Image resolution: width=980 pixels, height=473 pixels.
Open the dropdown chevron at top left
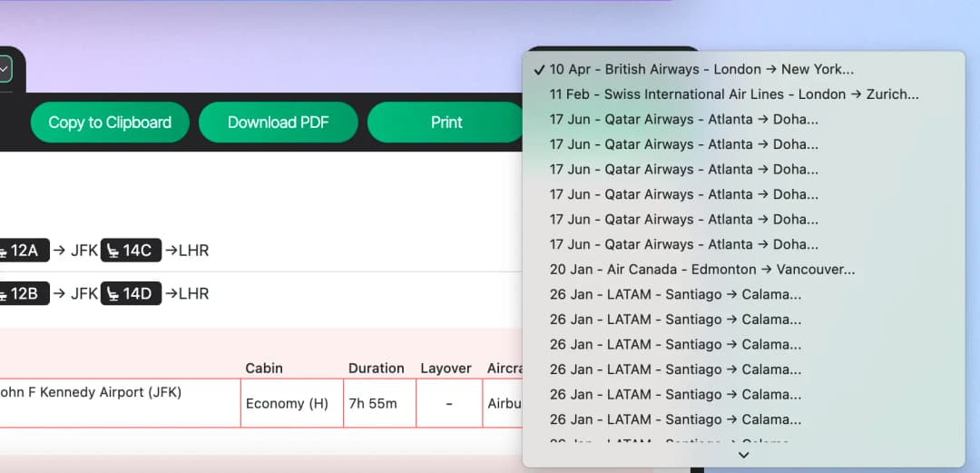tap(5, 68)
